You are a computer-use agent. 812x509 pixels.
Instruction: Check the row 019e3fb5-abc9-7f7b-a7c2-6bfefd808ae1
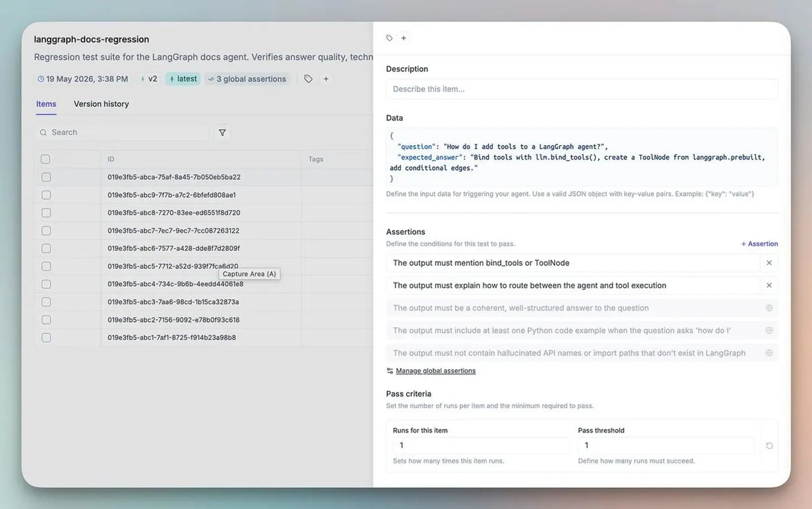(x=46, y=195)
